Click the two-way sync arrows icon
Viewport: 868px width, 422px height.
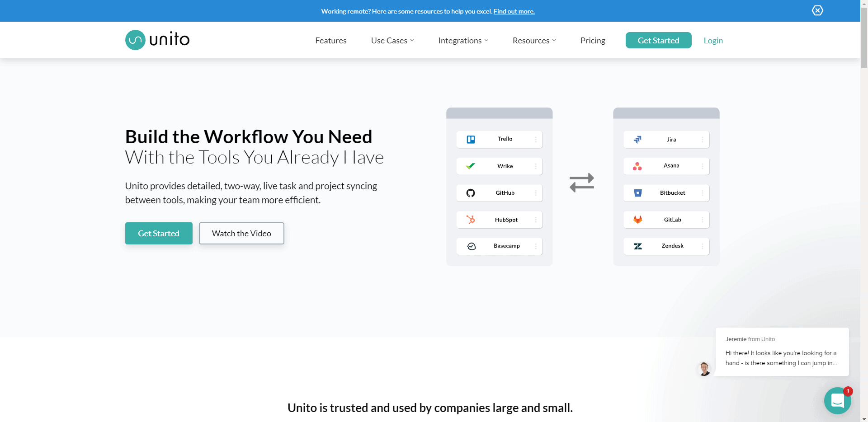pyautogui.click(x=582, y=183)
